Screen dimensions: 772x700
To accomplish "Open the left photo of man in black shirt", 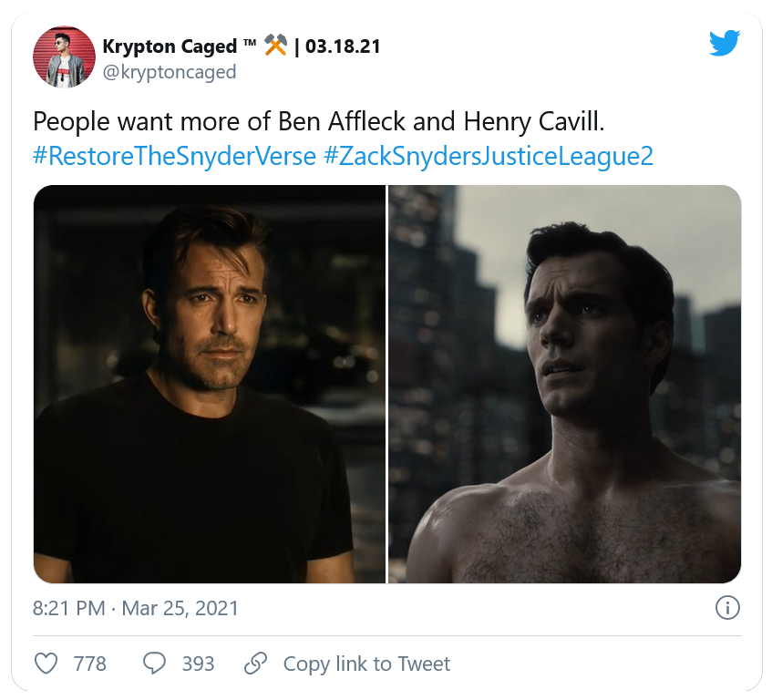I will point(210,384).
